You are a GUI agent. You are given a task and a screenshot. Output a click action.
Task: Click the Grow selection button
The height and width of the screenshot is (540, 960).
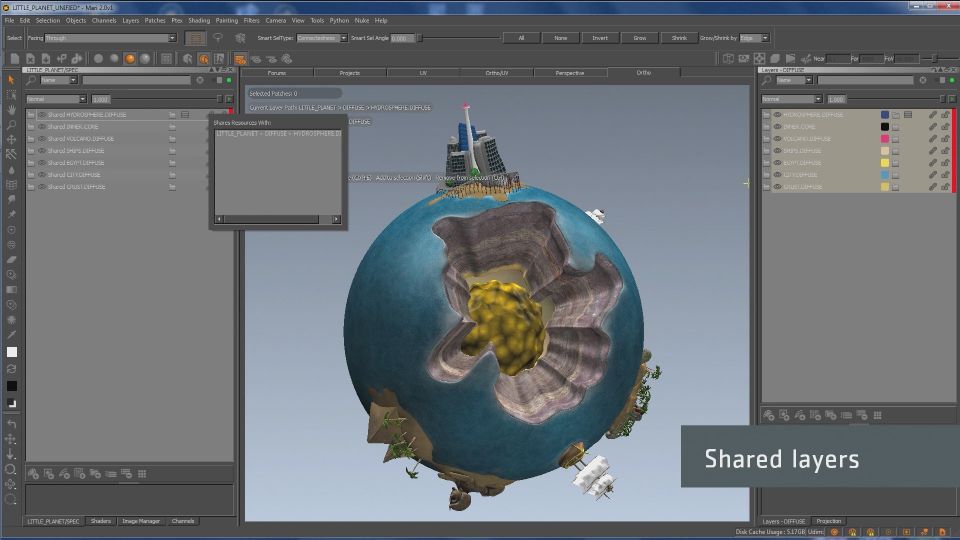point(640,38)
